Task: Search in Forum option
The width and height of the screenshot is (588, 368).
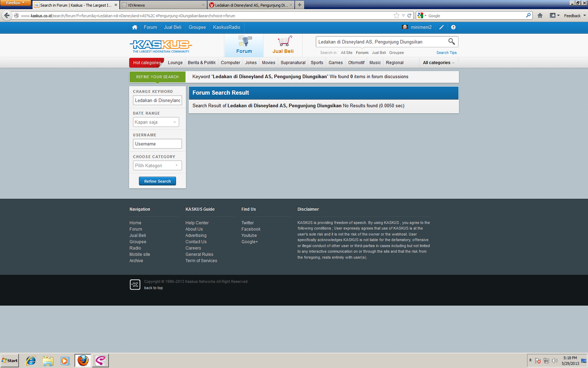Action: coord(362,53)
